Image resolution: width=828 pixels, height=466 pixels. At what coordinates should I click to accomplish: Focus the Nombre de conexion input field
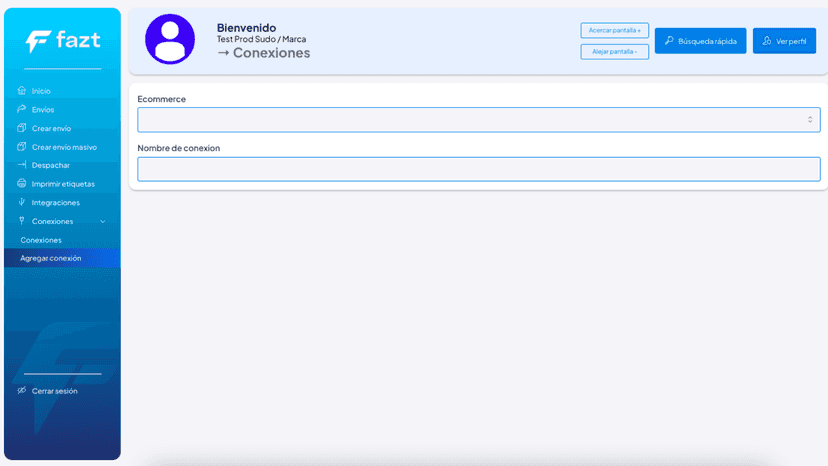[479, 169]
